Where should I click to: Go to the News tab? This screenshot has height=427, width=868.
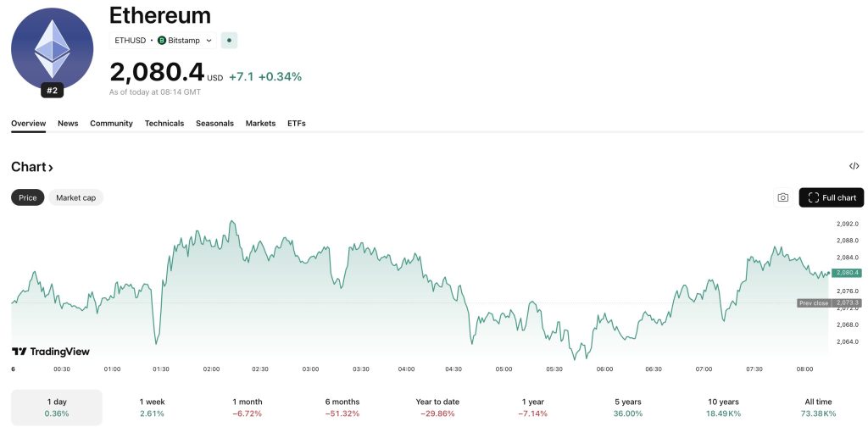[x=68, y=124]
